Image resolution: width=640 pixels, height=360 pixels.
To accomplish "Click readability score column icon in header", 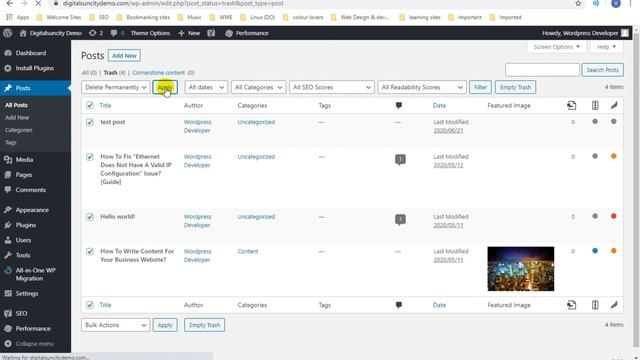I will point(614,105).
